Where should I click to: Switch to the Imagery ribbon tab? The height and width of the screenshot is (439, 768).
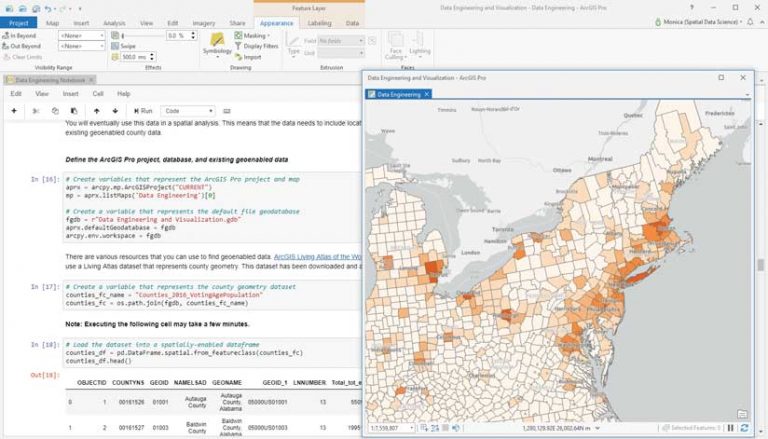204,23
